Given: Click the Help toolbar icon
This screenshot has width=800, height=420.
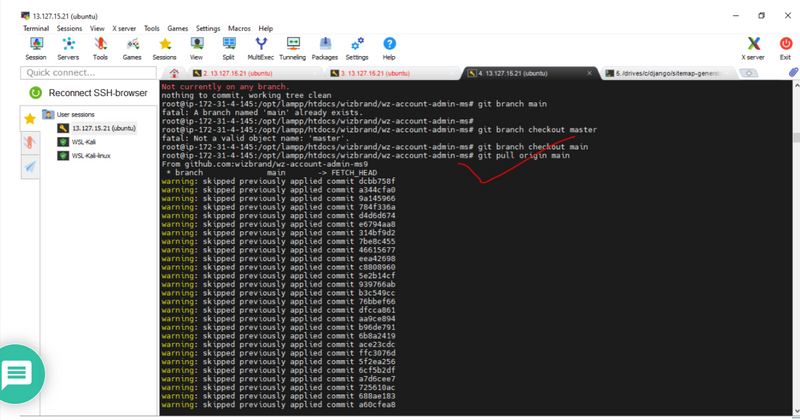Looking at the screenshot, I should point(389,48).
